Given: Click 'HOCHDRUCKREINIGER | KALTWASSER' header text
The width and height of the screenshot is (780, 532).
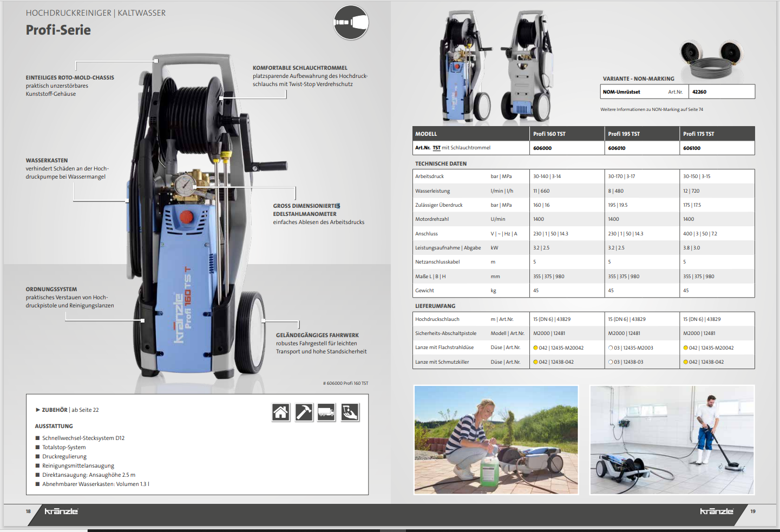Looking at the screenshot, I should [x=96, y=13].
